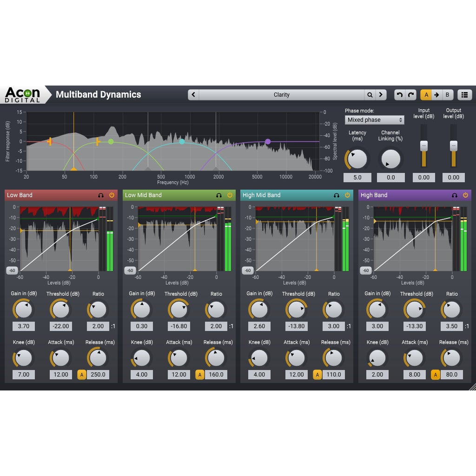
Task: Toggle auto release A in Low Mid Band
Action: click(200, 375)
